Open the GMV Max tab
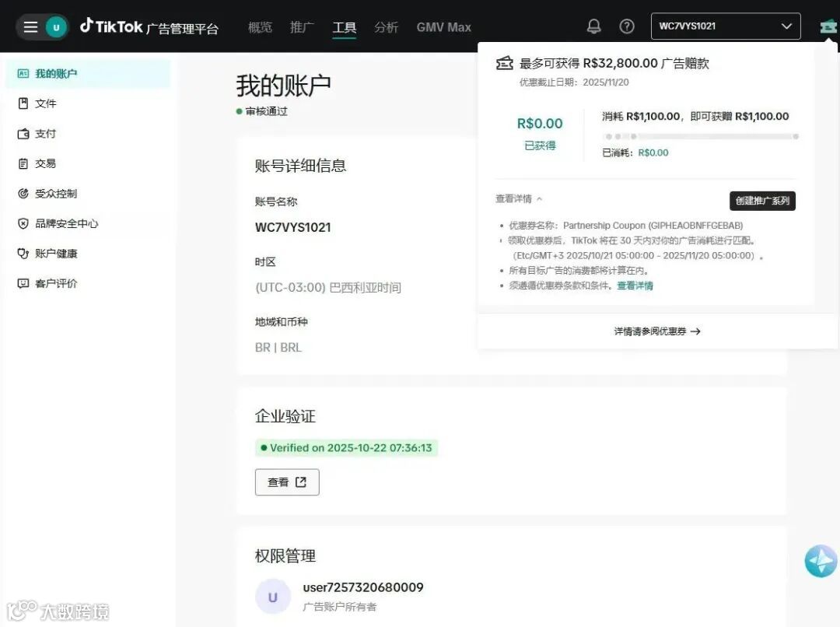Image resolution: width=840 pixels, height=627 pixels. tap(443, 26)
